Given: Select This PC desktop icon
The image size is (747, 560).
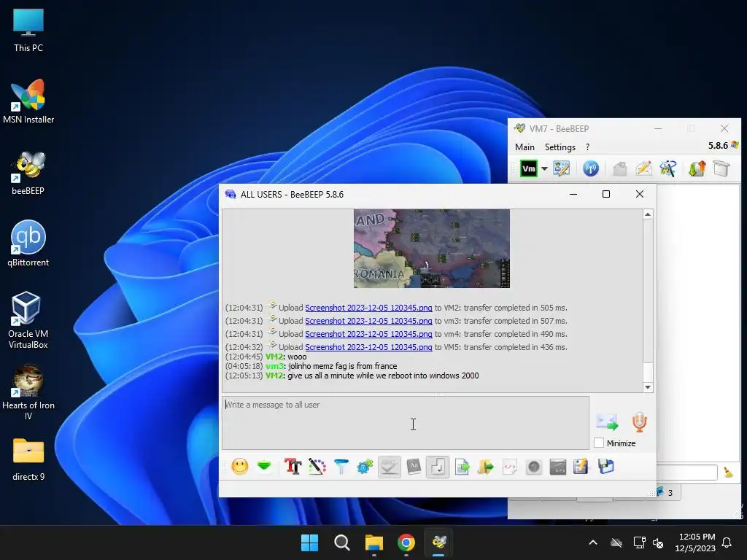Looking at the screenshot, I should pyautogui.click(x=28, y=31).
